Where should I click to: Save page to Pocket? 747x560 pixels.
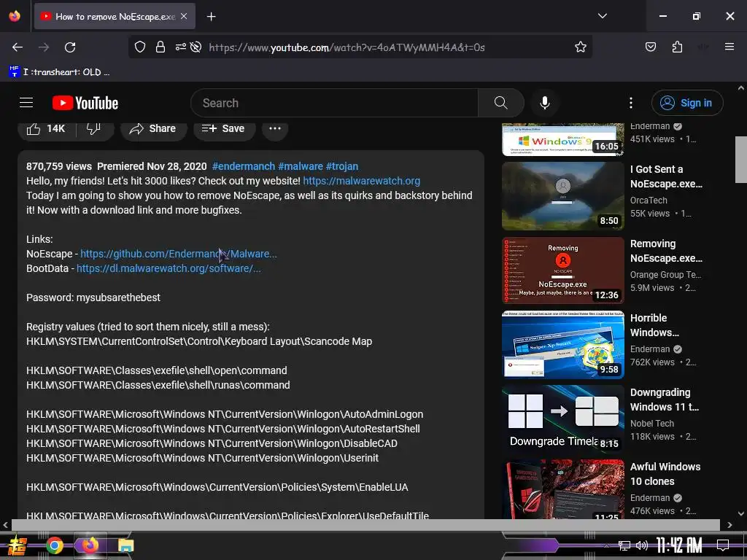tap(650, 47)
